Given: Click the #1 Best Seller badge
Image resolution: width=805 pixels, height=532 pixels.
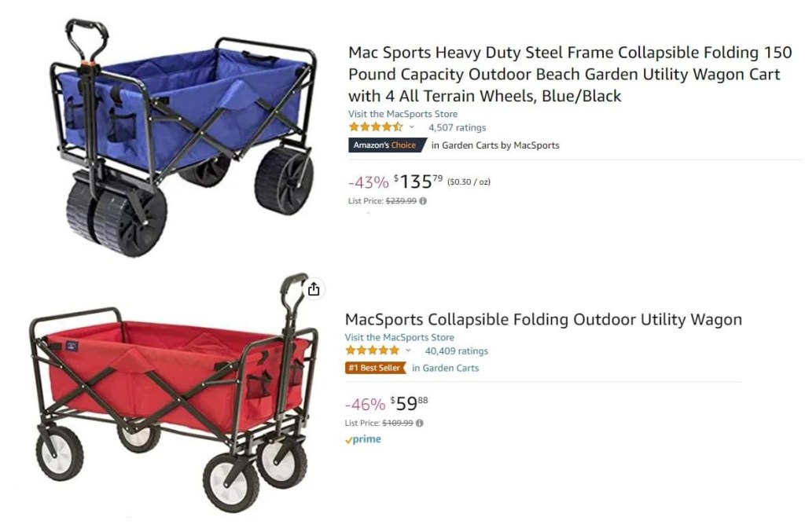Looking at the screenshot, I should tap(374, 368).
